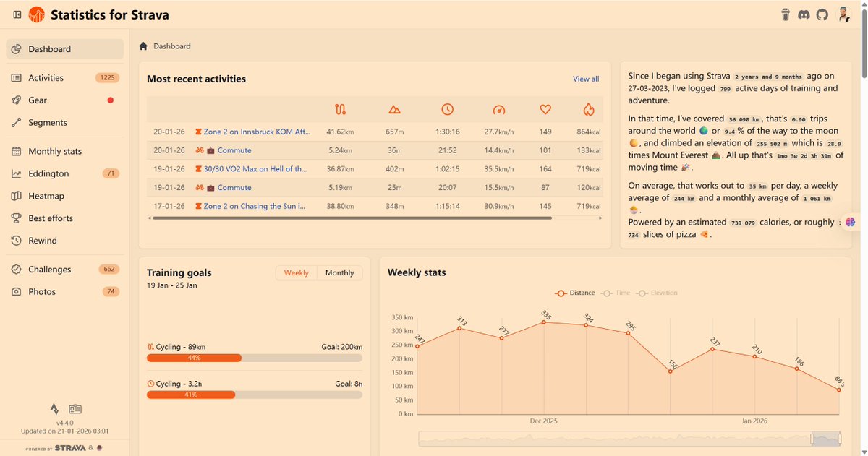Click the bike icon on the 20-01-26 Commute row
The width and height of the screenshot is (868, 456).
click(x=198, y=150)
